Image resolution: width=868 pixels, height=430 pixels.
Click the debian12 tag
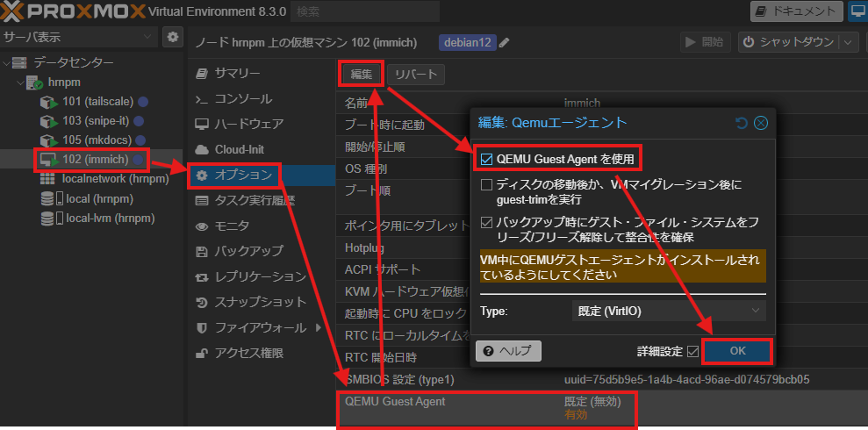point(468,43)
